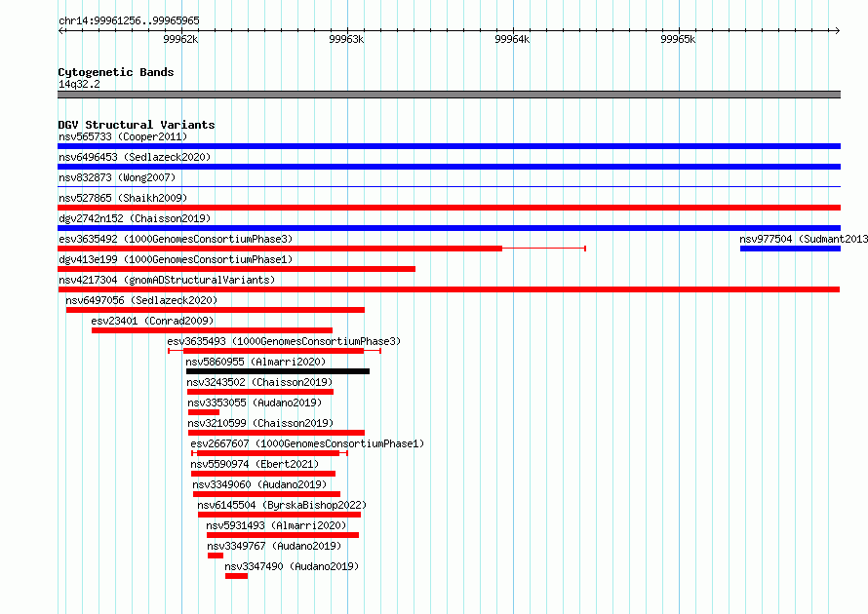Click the chr14:99961256..99965965 coordinate text
The image size is (868, 614).
click(129, 20)
